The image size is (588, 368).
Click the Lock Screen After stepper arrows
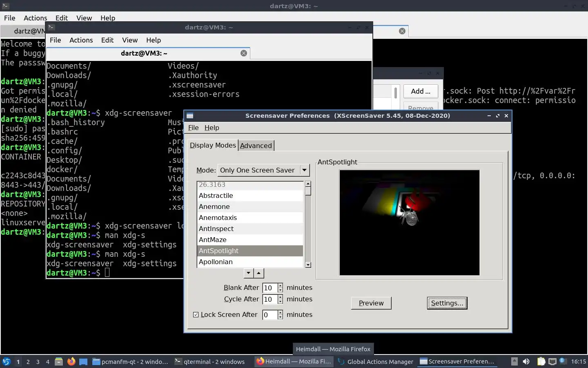pyautogui.click(x=280, y=315)
